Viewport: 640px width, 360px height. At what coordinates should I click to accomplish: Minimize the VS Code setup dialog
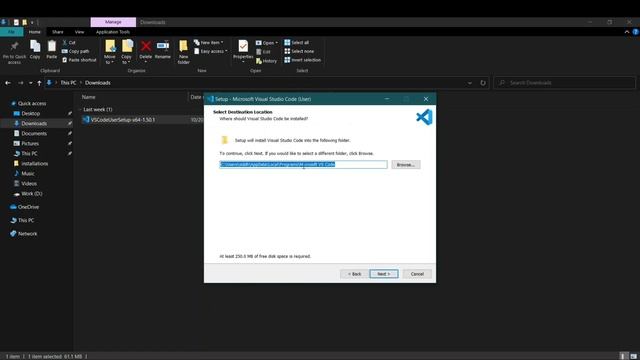(x=387, y=99)
